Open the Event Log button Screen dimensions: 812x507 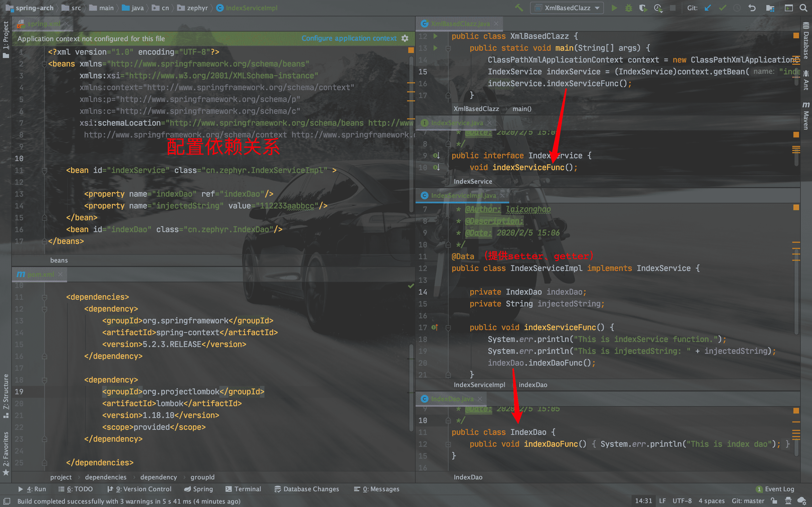click(775, 489)
